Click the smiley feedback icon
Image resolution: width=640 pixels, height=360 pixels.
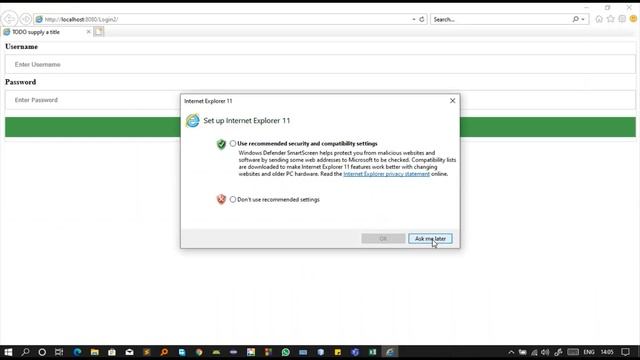633,19
